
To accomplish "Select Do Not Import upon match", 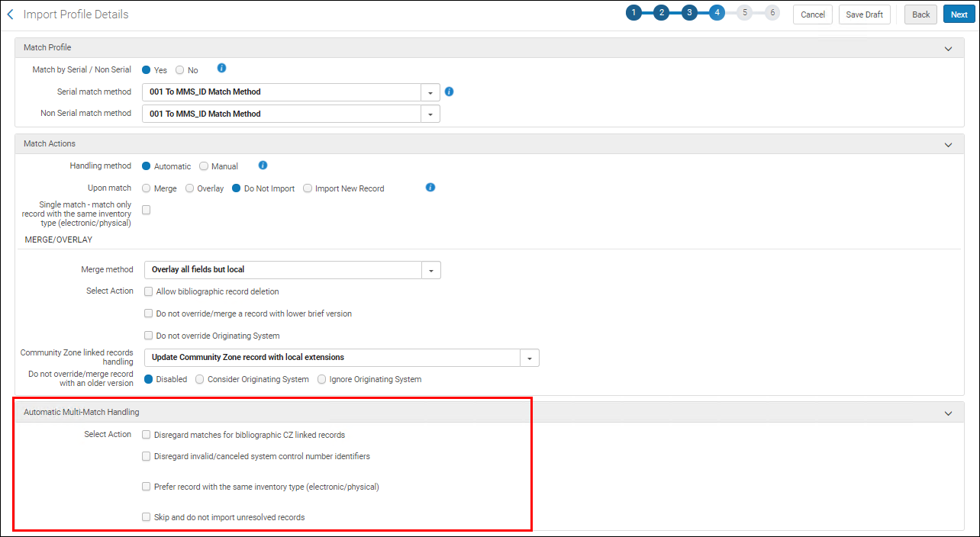I will pyautogui.click(x=237, y=188).
